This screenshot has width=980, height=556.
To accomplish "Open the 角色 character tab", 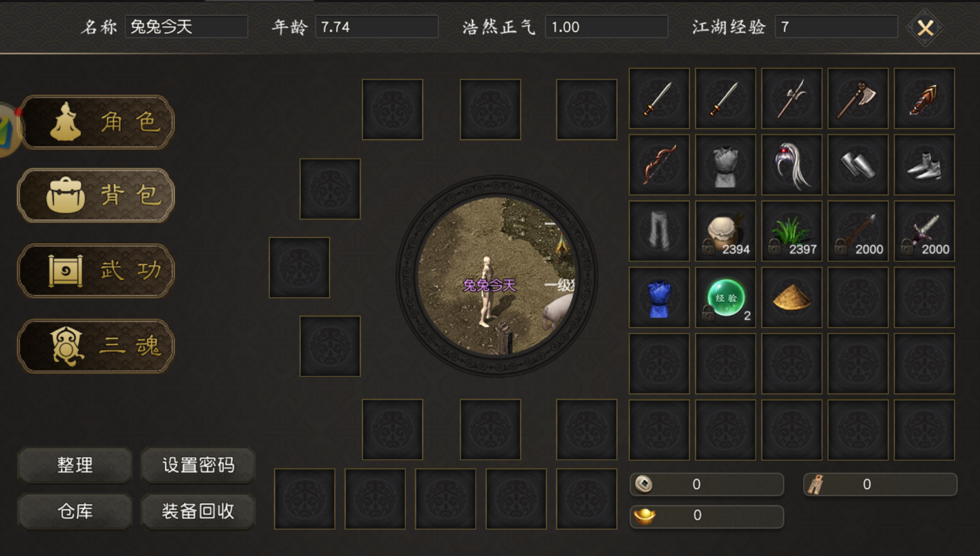I will (x=97, y=122).
